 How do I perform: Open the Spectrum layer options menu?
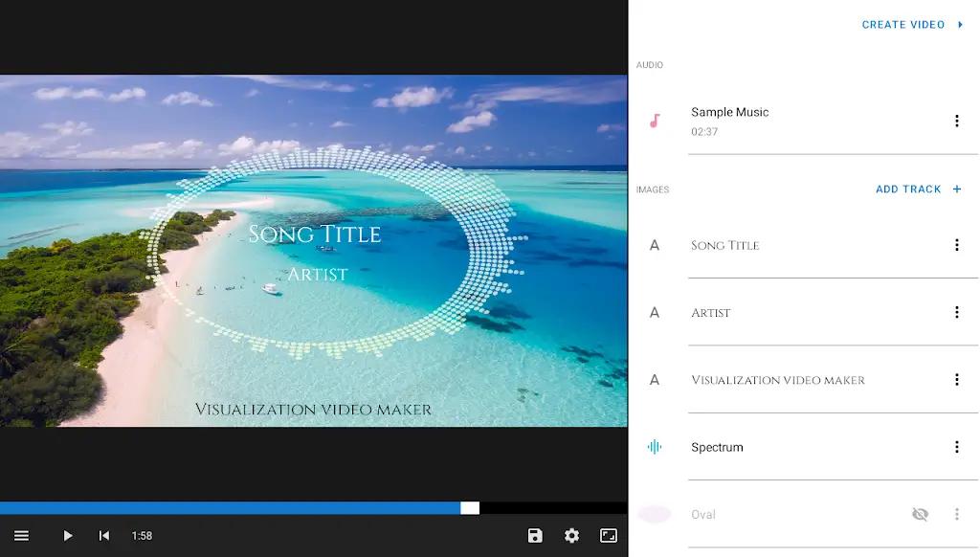pyautogui.click(x=956, y=447)
